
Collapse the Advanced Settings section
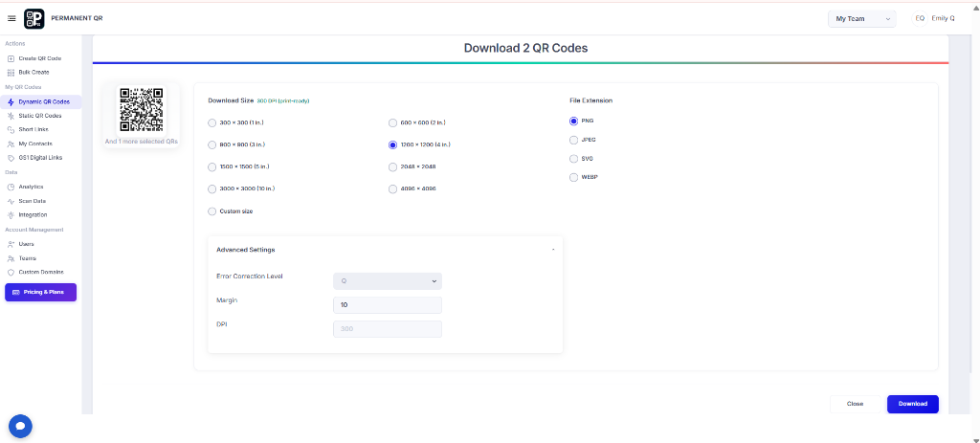pos(553,250)
